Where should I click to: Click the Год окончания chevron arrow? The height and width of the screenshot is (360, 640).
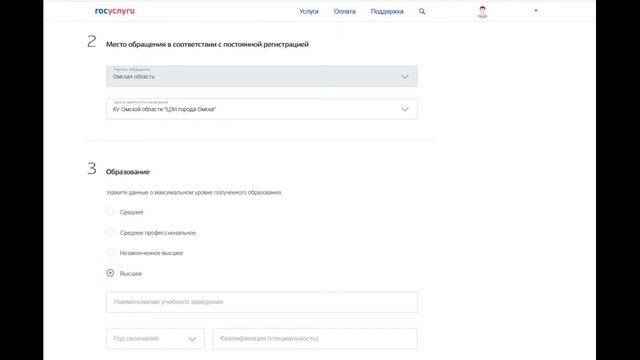coord(192,339)
